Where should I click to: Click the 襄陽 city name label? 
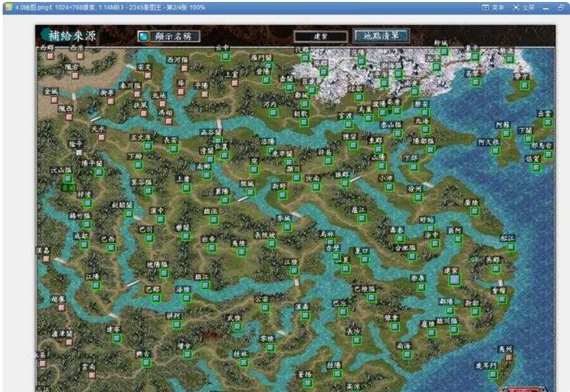click(x=221, y=191)
